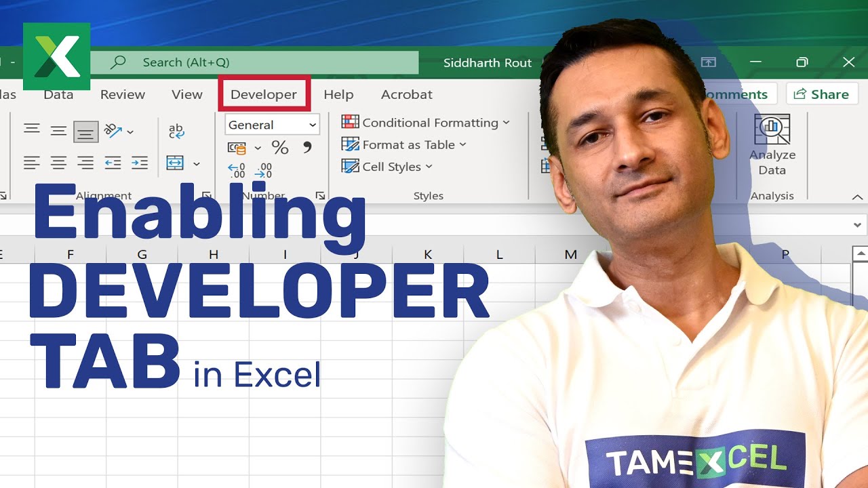The width and height of the screenshot is (868, 488).
Task: Middle Align cell contents
Action: (x=59, y=131)
